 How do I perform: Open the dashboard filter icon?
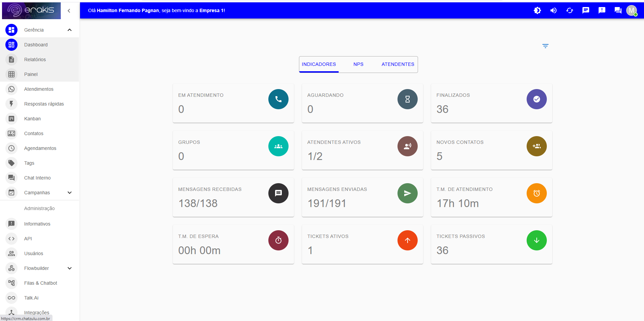click(545, 46)
